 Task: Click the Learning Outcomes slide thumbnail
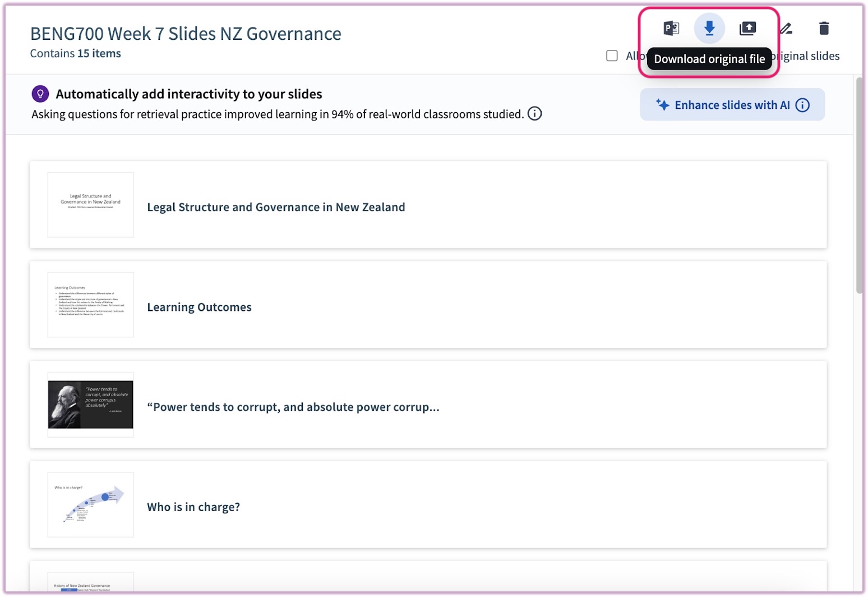point(90,305)
